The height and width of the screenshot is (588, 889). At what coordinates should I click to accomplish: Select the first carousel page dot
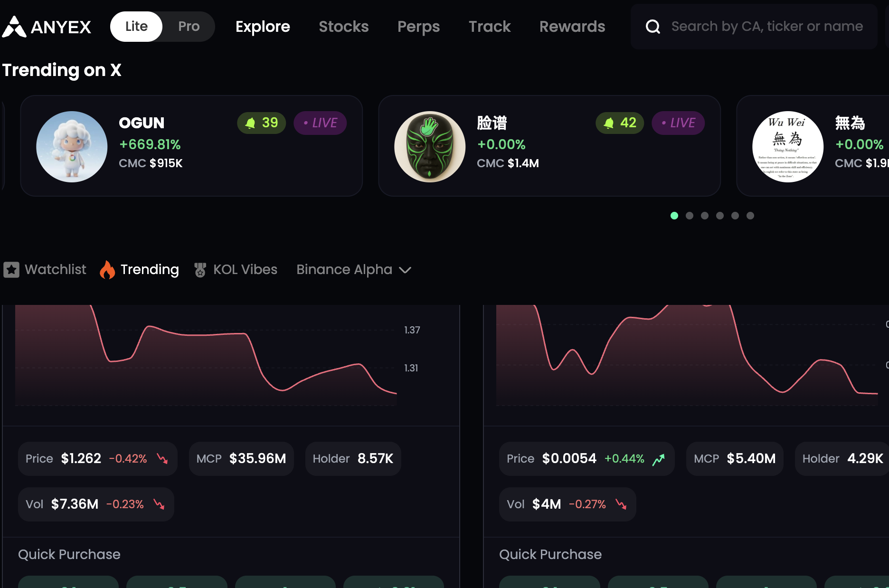click(674, 216)
